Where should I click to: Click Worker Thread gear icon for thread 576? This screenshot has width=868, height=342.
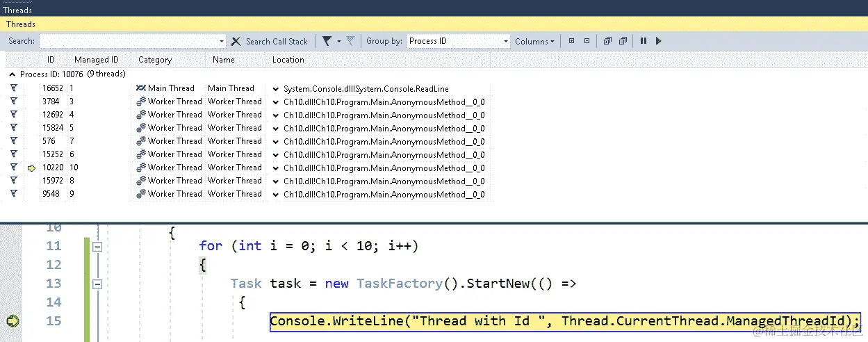coord(141,141)
